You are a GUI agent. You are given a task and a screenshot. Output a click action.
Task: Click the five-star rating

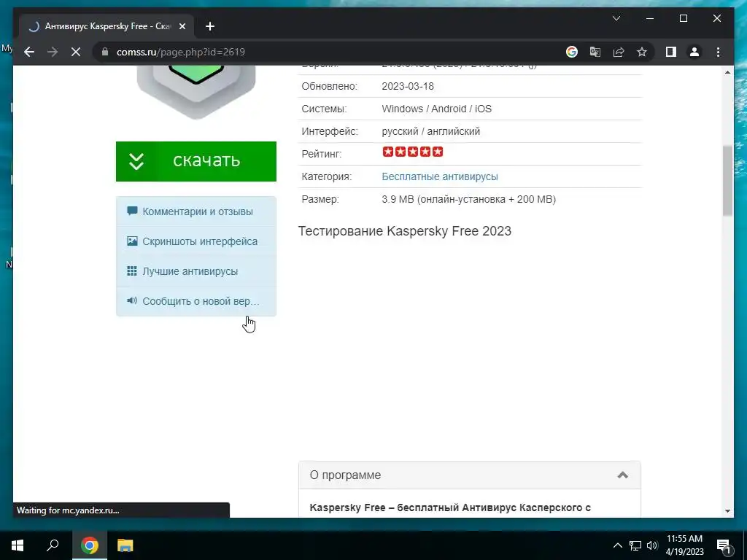pos(413,152)
